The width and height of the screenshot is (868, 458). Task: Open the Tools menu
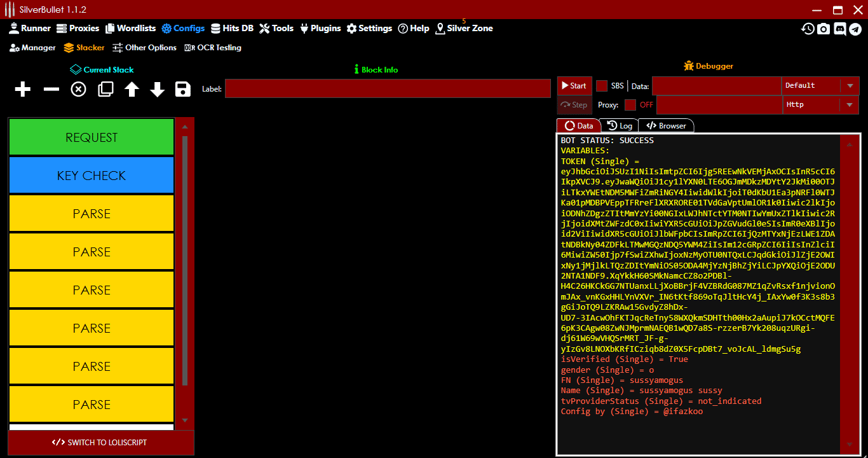(x=276, y=29)
